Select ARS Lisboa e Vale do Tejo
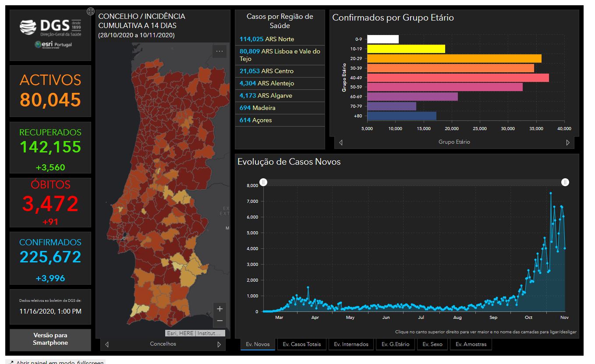 (x=280, y=55)
